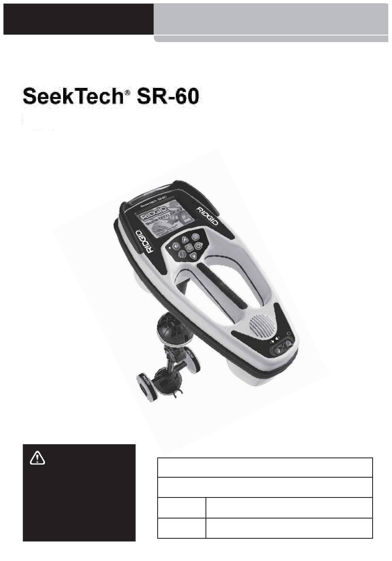The height and width of the screenshot is (561, 392).
Task: Click the warning triangle icon
Action: click(37, 458)
